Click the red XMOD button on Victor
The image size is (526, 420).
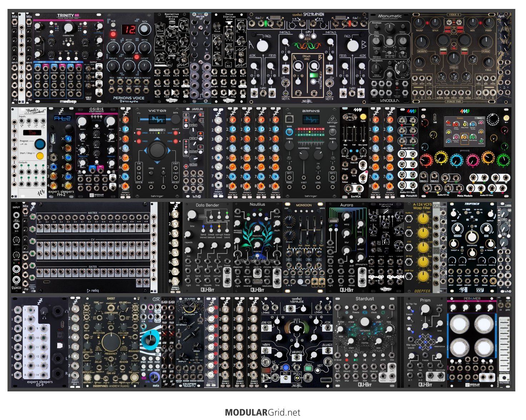140,133
